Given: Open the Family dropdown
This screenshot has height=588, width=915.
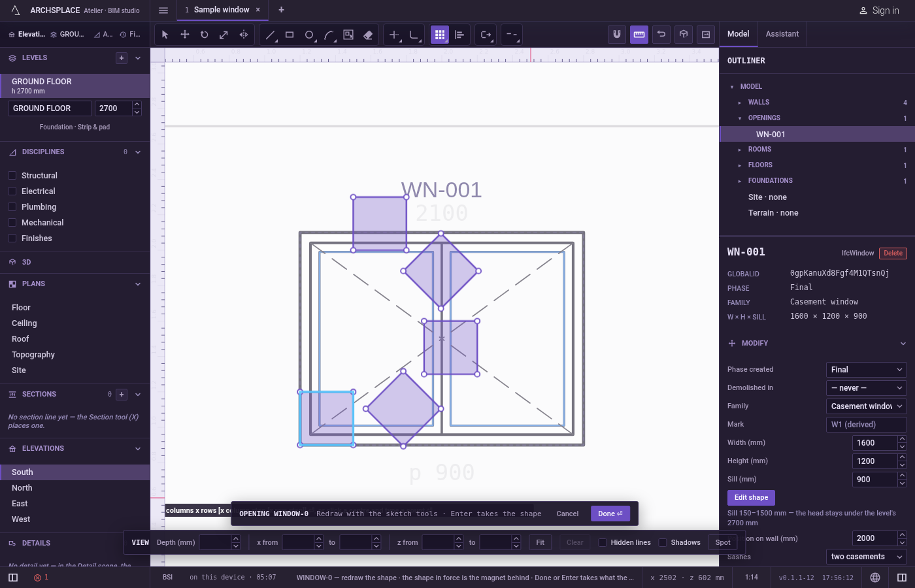Looking at the screenshot, I should coord(866,406).
